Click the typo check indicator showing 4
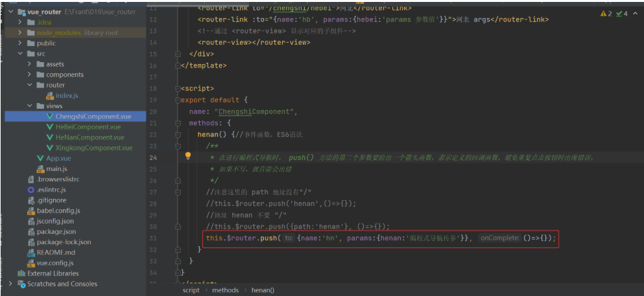Image resolution: width=644 pixels, height=296 pixels. pos(622,14)
